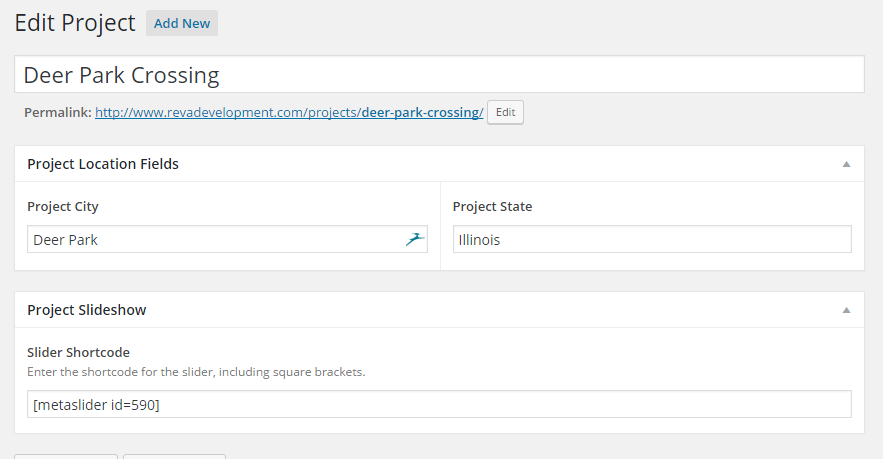This screenshot has width=883, height=459.
Task: Click the Project City field label
Action: click(x=63, y=207)
